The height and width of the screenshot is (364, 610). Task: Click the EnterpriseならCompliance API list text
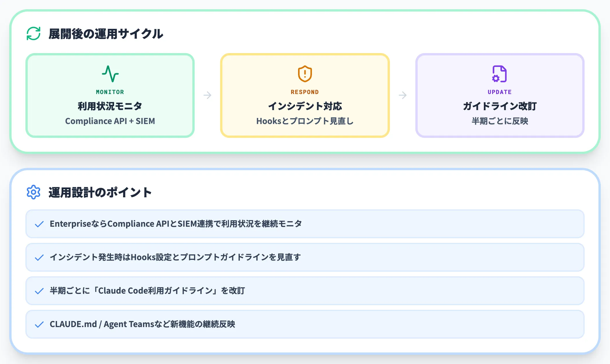point(176,224)
